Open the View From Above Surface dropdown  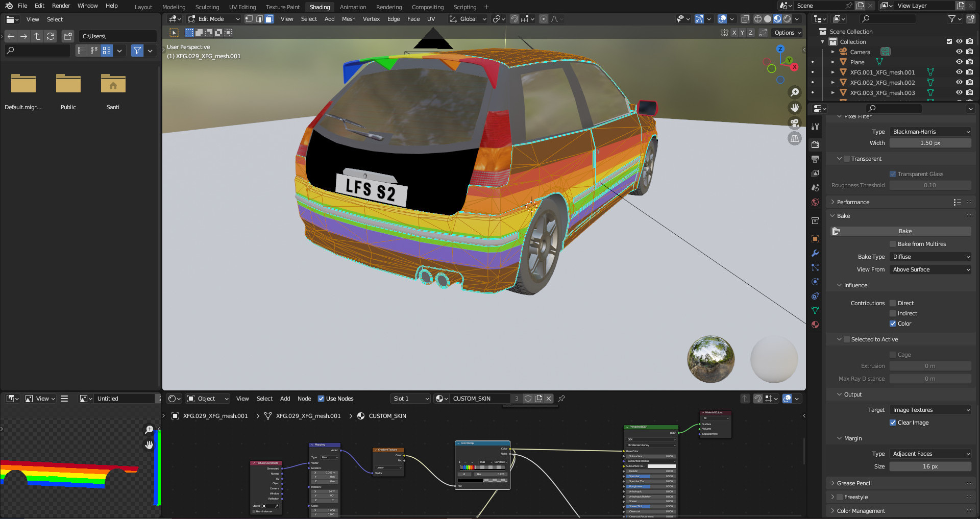tap(930, 269)
